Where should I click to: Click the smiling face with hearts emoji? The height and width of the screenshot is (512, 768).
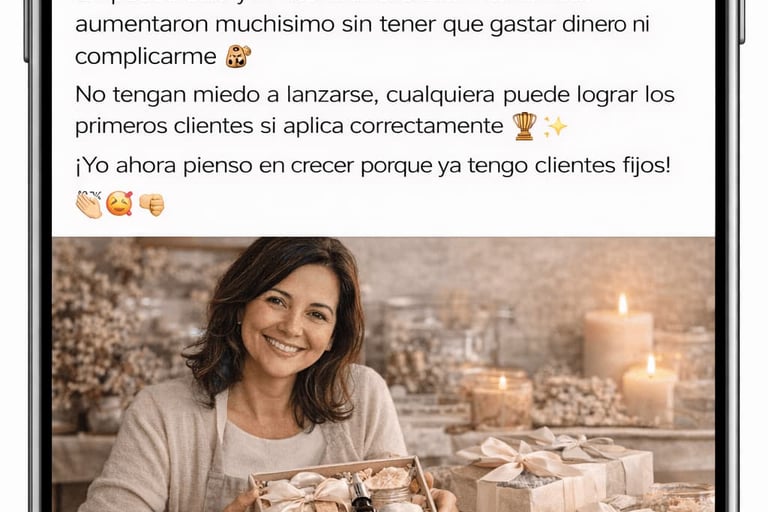[120, 204]
